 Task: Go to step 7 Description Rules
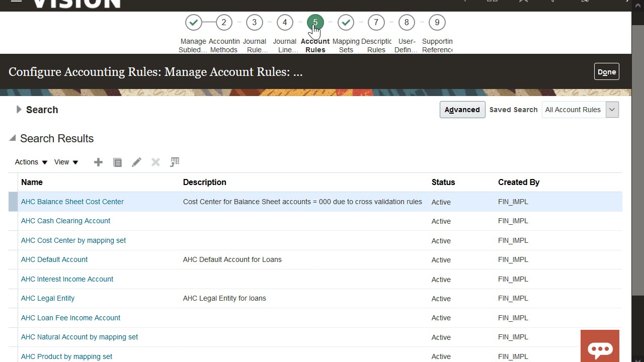coord(376,22)
